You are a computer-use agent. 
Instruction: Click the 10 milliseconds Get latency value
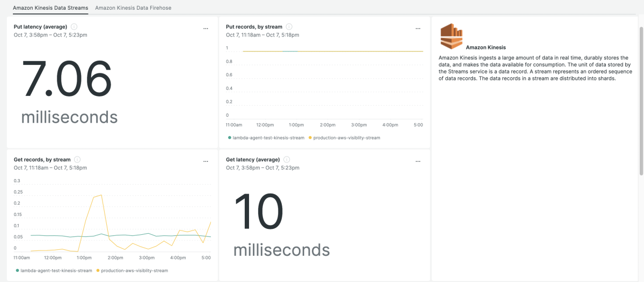point(259,211)
